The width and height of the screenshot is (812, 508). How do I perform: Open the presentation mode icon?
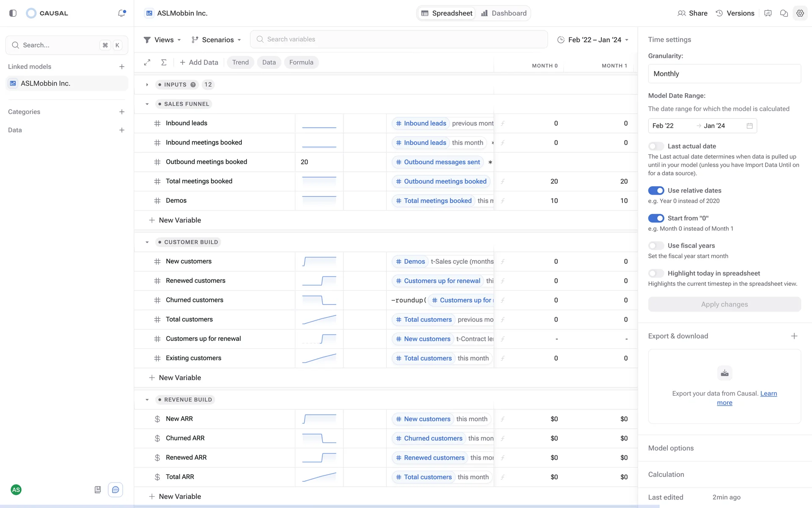coord(768,13)
